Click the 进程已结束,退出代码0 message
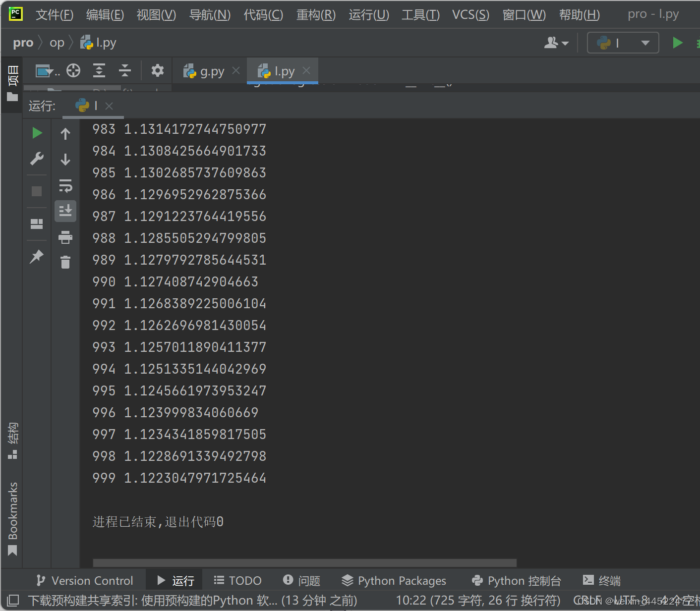 coord(158,522)
